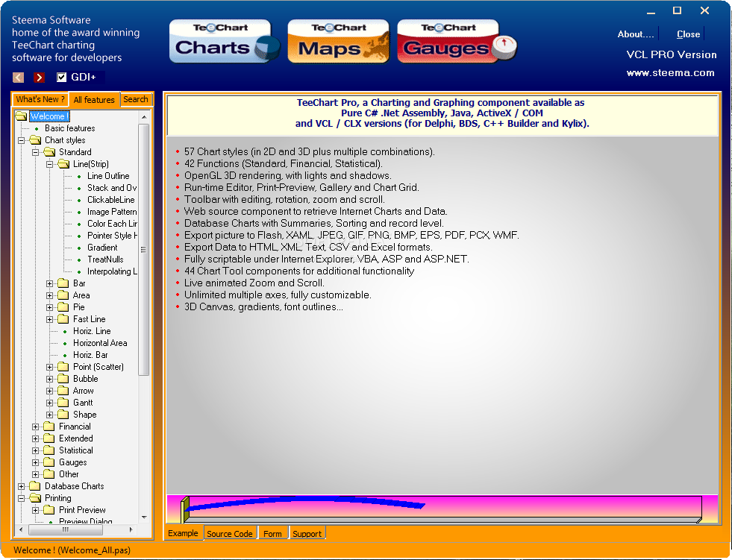732x560 pixels.
Task: Select Basic features tree item
Action: [70, 128]
